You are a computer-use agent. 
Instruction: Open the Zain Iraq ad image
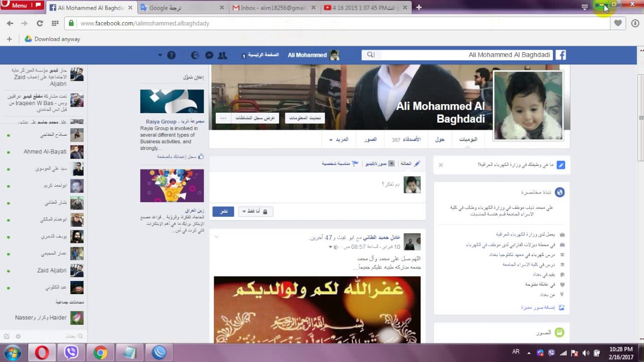click(x=172, y=186)
